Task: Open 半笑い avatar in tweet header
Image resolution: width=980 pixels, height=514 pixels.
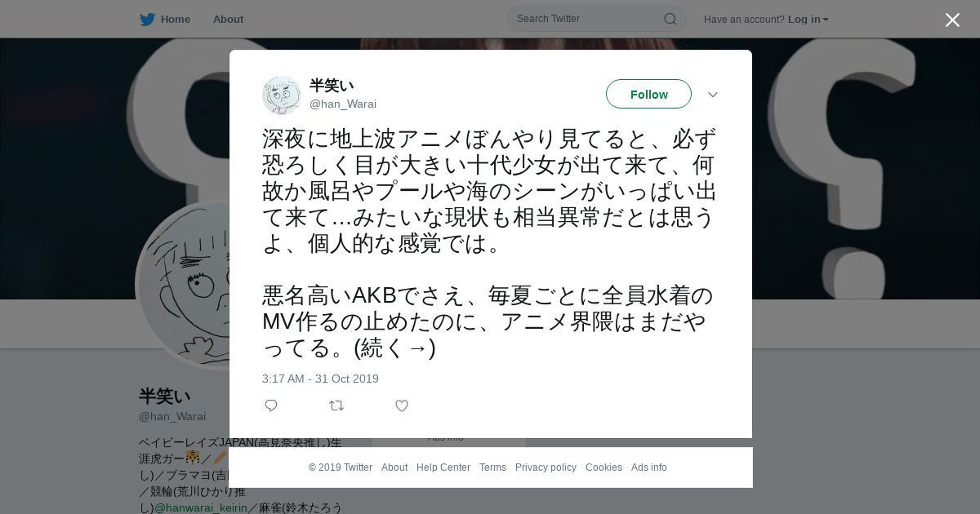Action: tap(282, 95)
